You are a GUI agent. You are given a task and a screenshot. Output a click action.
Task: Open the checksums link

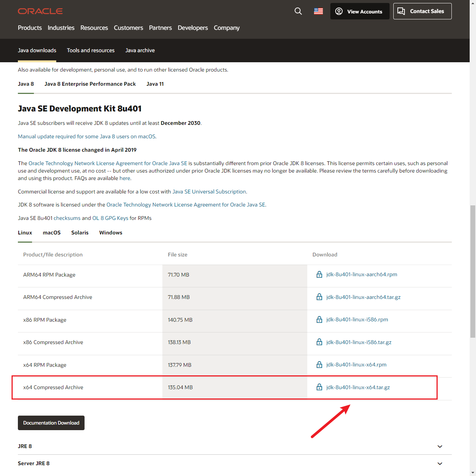click(67, 218)
